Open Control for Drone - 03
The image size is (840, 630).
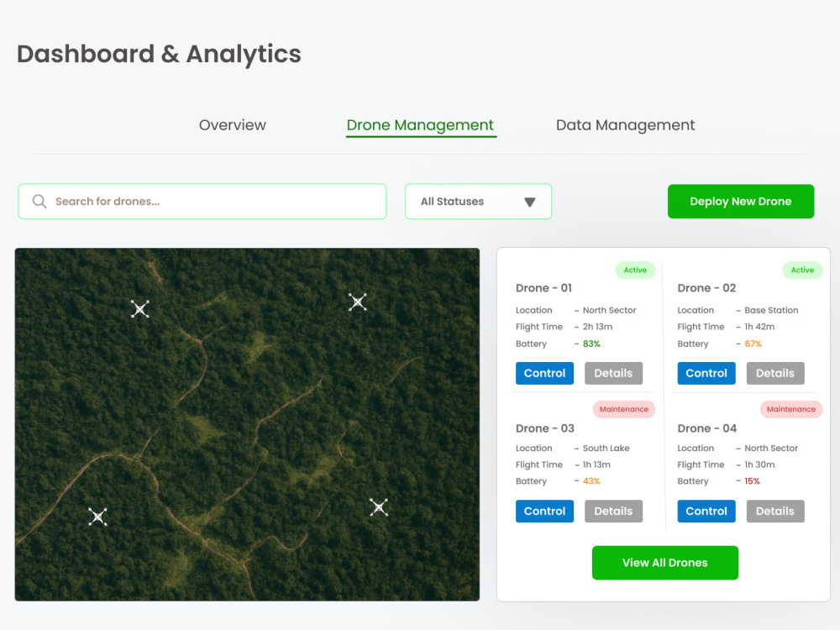click(x=545, y=511)
